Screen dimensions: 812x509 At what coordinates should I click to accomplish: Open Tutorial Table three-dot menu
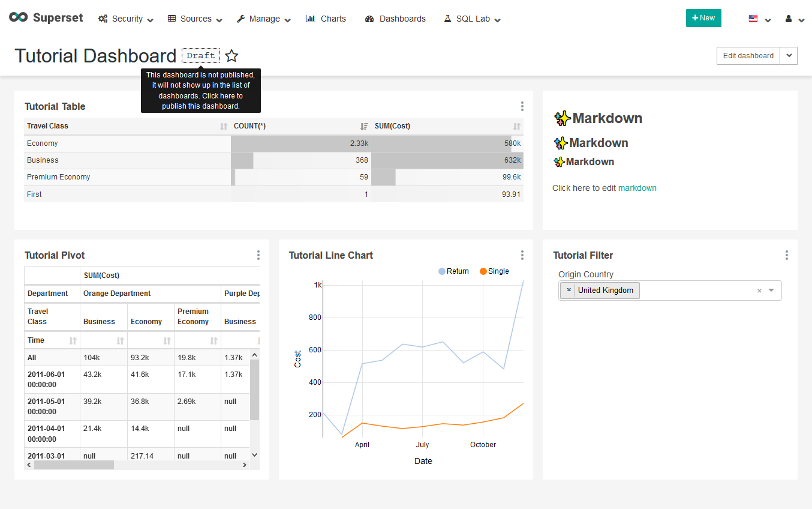[x=522, y=106]
